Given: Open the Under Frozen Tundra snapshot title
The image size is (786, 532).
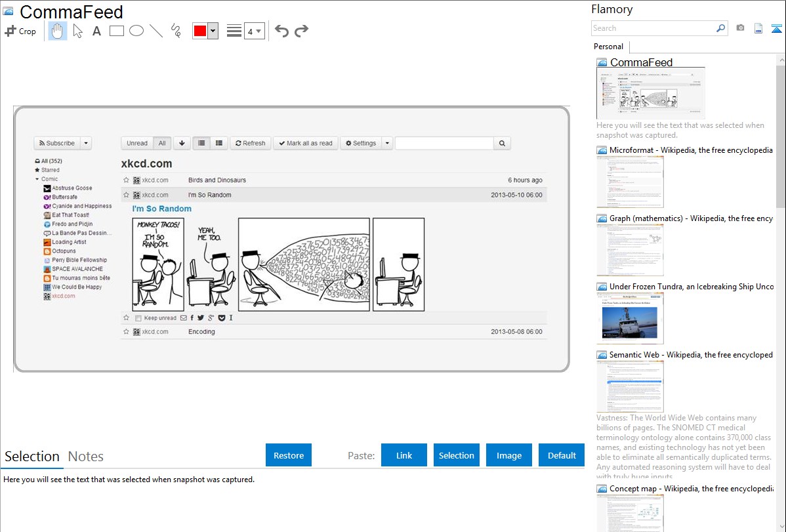Looking at the screenshot, I should click(x=692, y=286).
